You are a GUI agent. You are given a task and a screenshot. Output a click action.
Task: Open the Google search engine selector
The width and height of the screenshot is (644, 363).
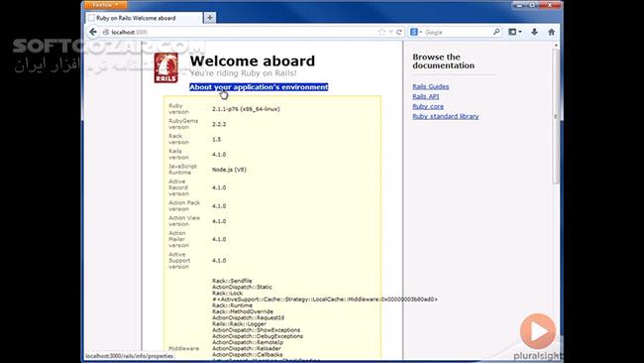[416, 32]
